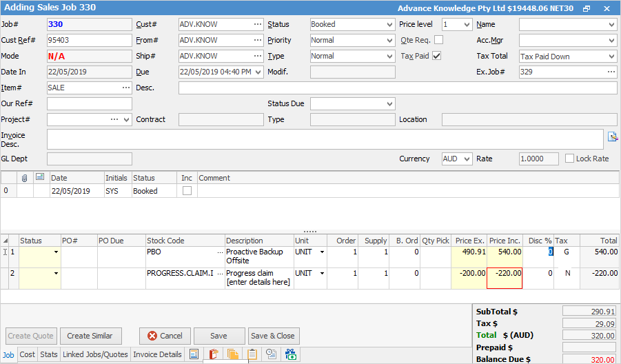Switch to the Linked Jobs/Quotes tab
Viewport: 621px width, 364px height.
[x=95, y=354]
